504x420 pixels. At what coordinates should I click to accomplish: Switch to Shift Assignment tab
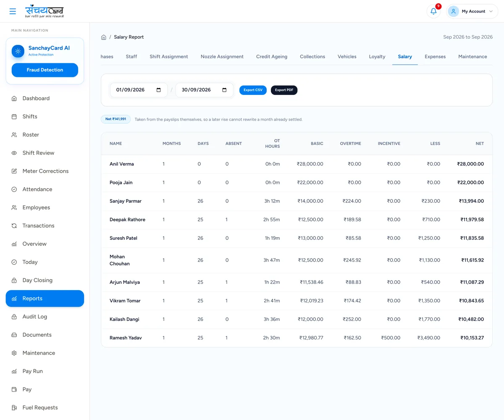pyautogui.click(x=169, y=57)
